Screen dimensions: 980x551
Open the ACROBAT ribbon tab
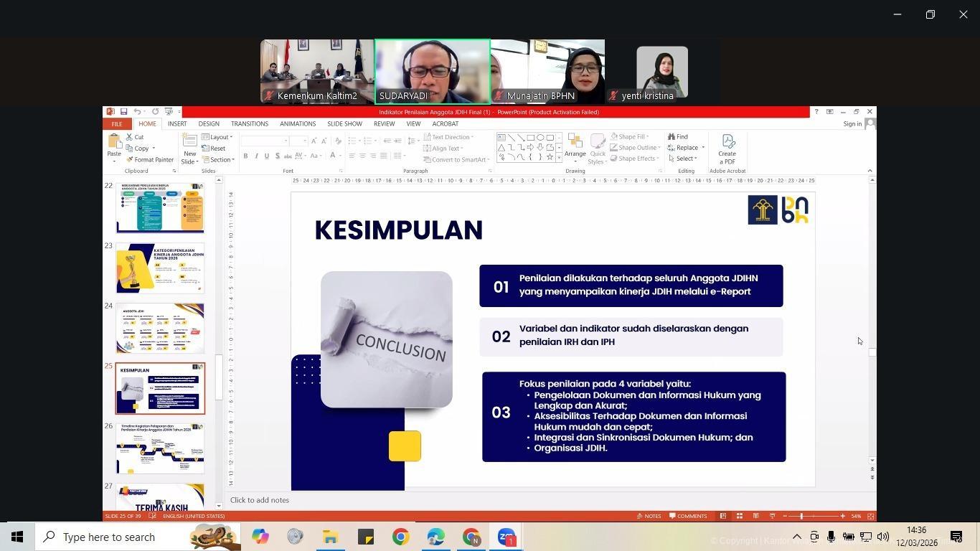(x=445, y=123)
